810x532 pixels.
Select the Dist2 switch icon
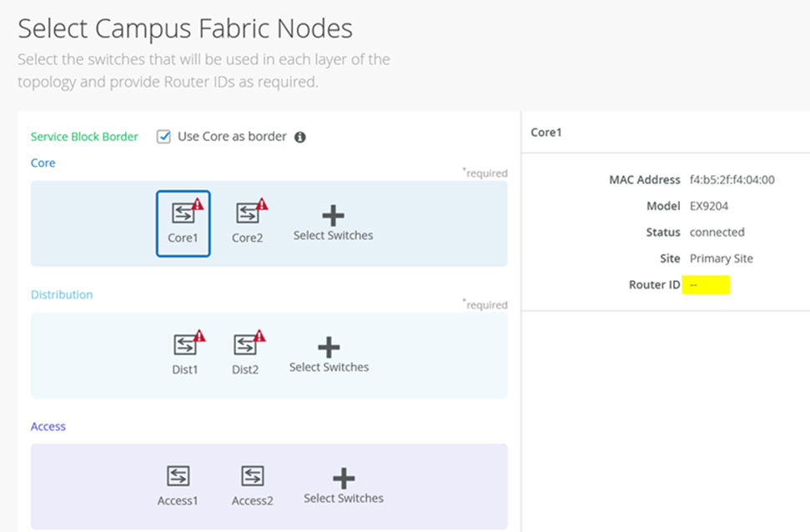coord(244,345)
